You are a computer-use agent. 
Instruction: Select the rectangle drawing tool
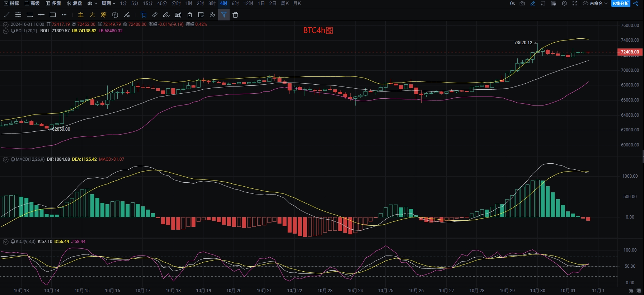pos(53,15)
